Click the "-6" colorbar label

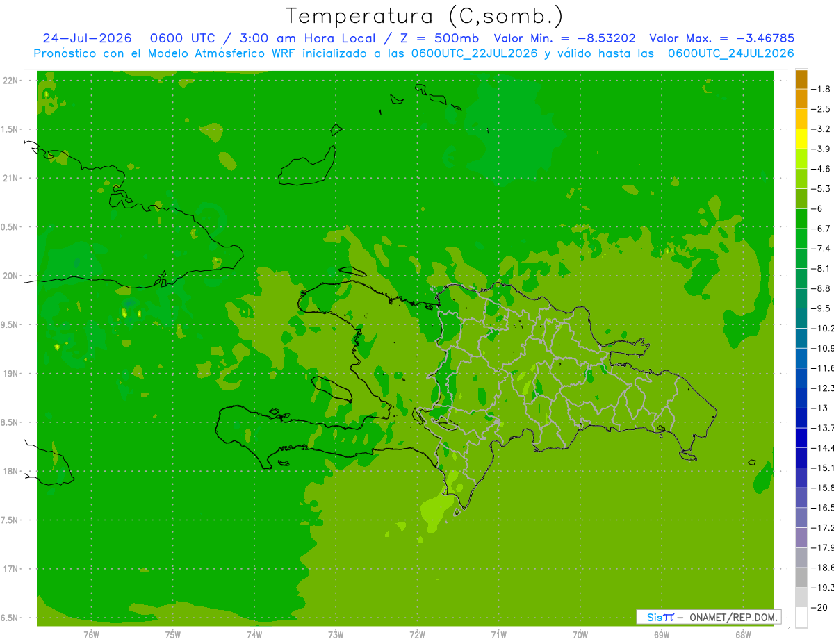[x=819, y=208]
